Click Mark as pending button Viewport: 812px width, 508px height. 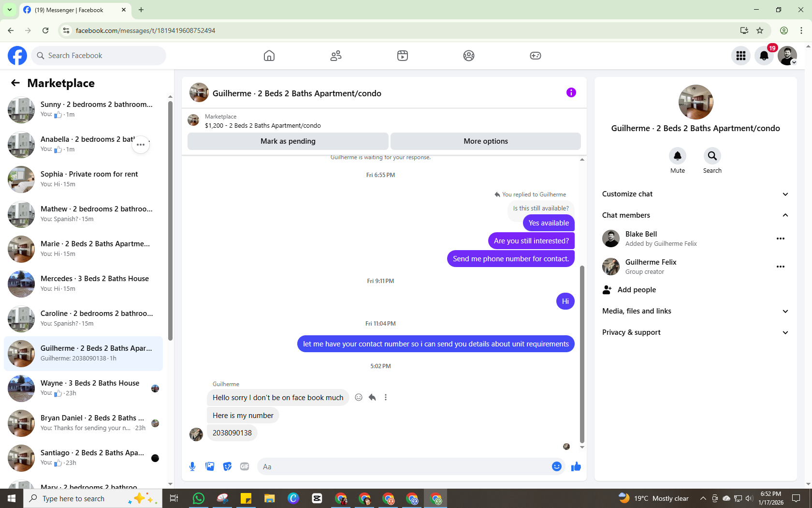coord(288,141)
